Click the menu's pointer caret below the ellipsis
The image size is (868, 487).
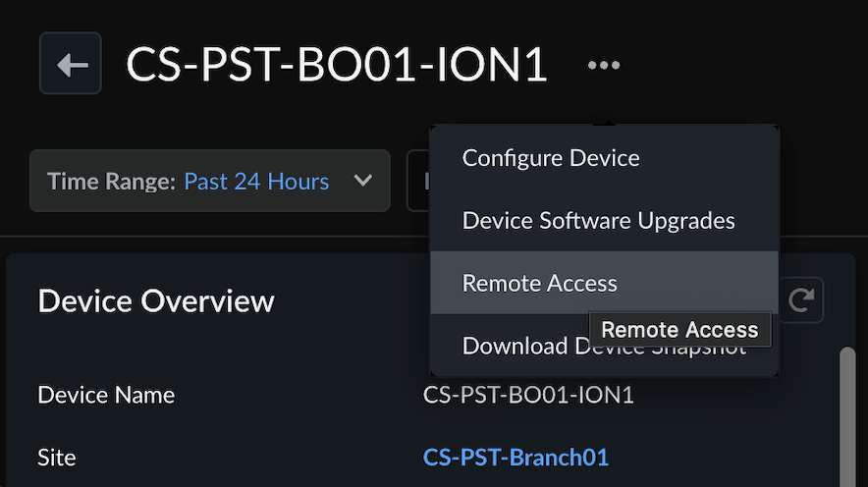click(x=604, y=123)
